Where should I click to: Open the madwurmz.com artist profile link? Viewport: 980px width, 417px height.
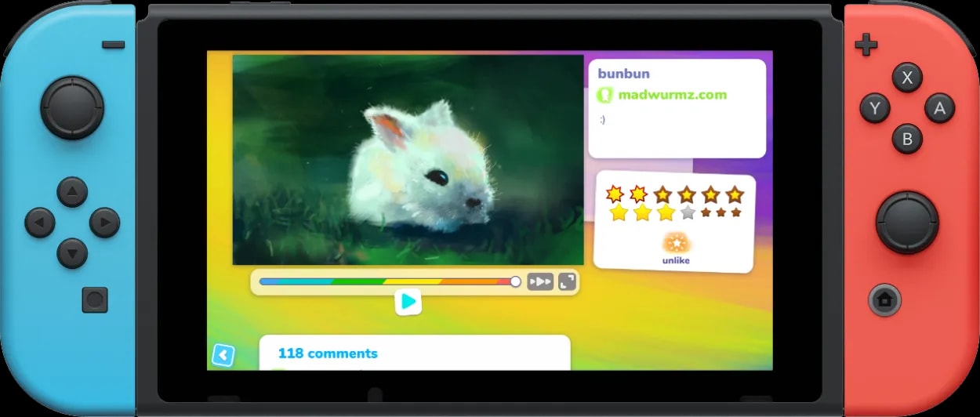click(672, 95)
